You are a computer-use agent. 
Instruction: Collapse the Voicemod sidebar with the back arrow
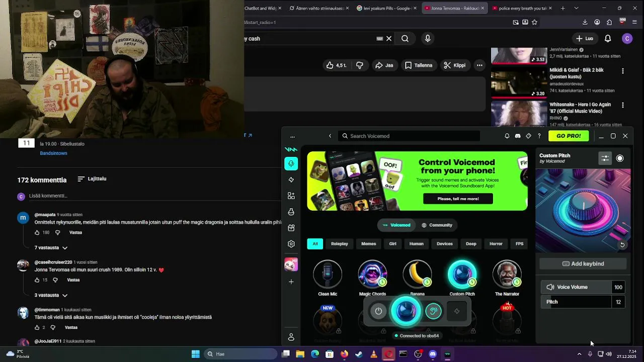pyautogui.click(x=330, y=136)
